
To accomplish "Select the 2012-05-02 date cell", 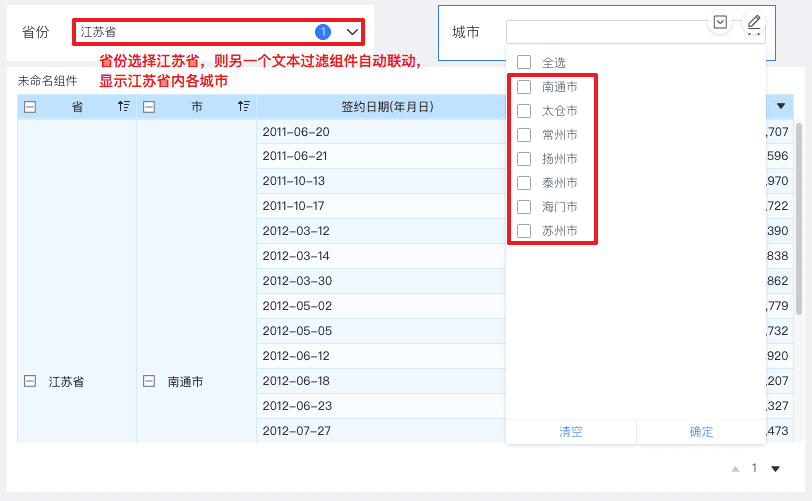I will point(381,306).
